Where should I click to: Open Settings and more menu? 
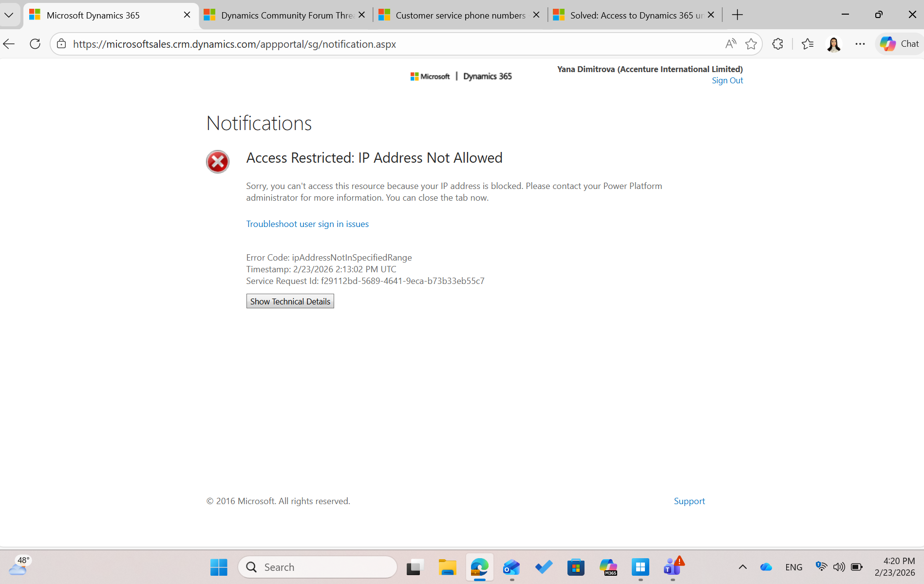(860, 44)
